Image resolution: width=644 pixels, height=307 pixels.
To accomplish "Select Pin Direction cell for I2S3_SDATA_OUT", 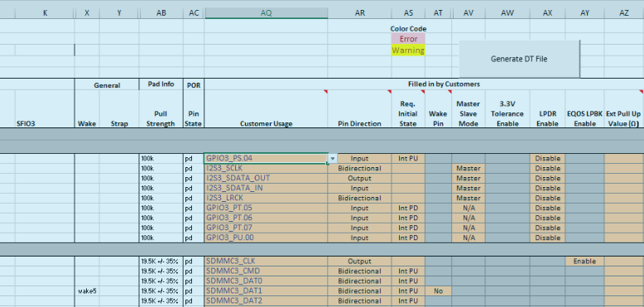I will click(x=359, y=178).
